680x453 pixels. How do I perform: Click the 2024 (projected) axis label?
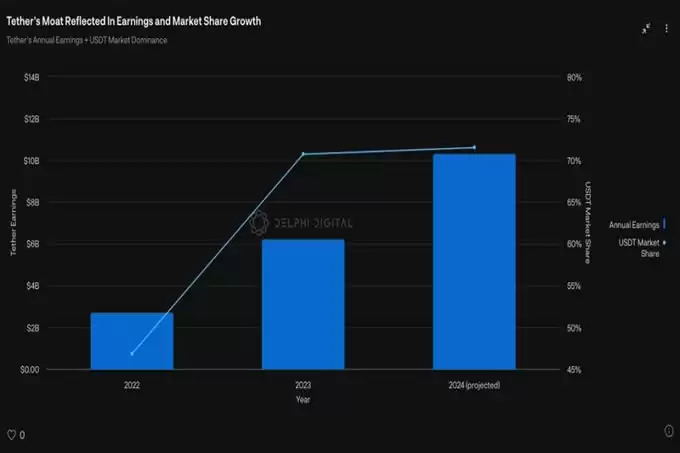tap(474, 385)
